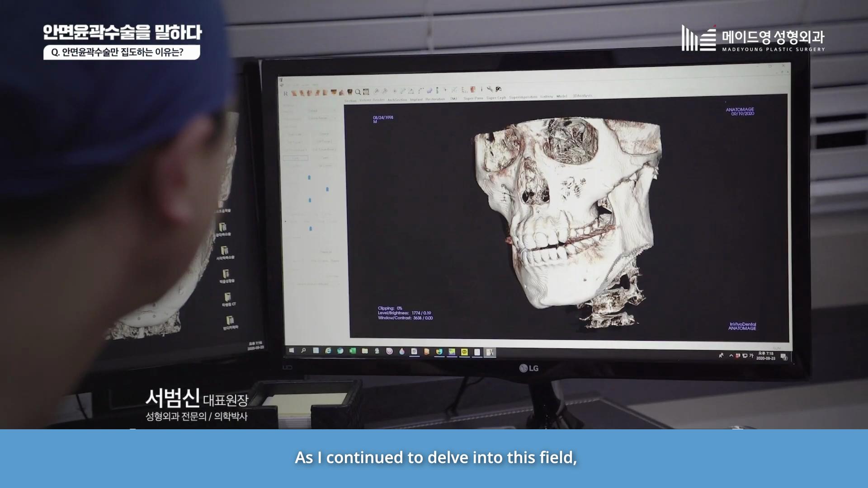
Task: Open the info 'i' toolbar icon
Action: tap(482, 89)
